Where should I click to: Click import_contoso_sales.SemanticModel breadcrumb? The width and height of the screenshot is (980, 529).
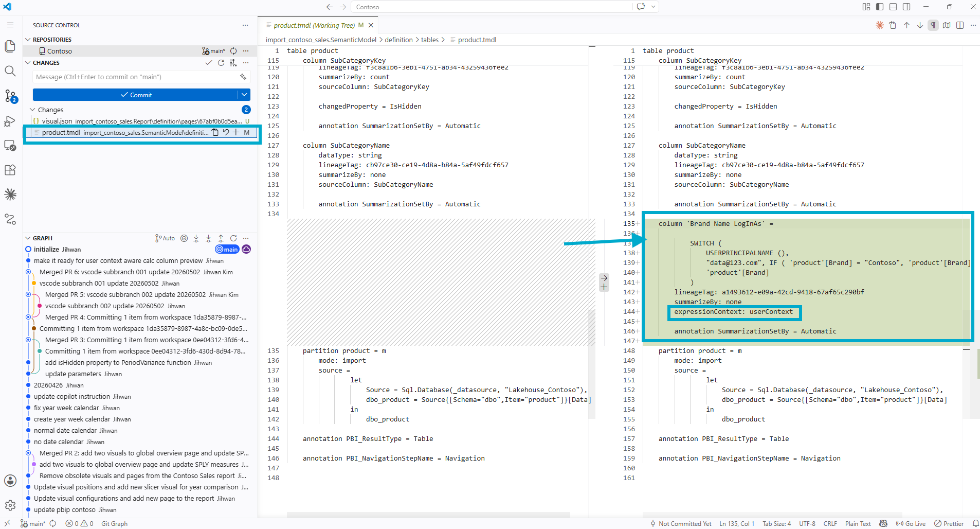pyautogui.click(x=321, y=40)
